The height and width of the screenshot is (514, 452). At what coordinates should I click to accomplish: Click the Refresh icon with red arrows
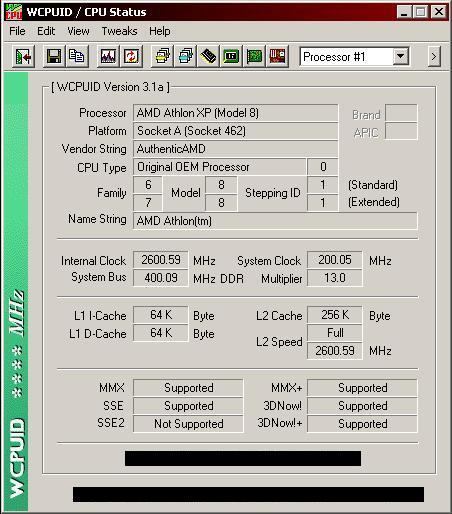point(131,56)
